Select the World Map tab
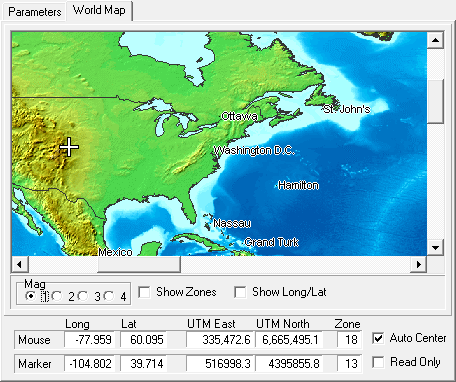 tap(99, 10)
